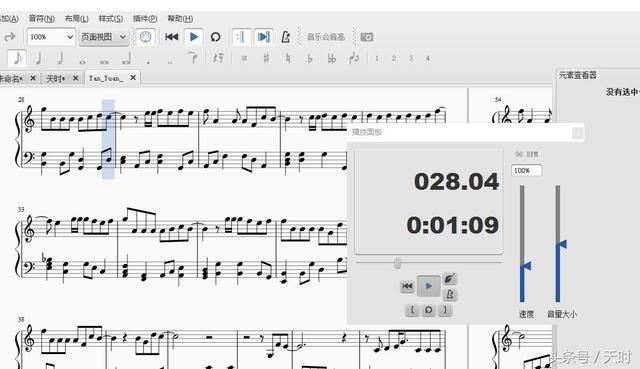Select the eighth note duration

coord(17,58)
